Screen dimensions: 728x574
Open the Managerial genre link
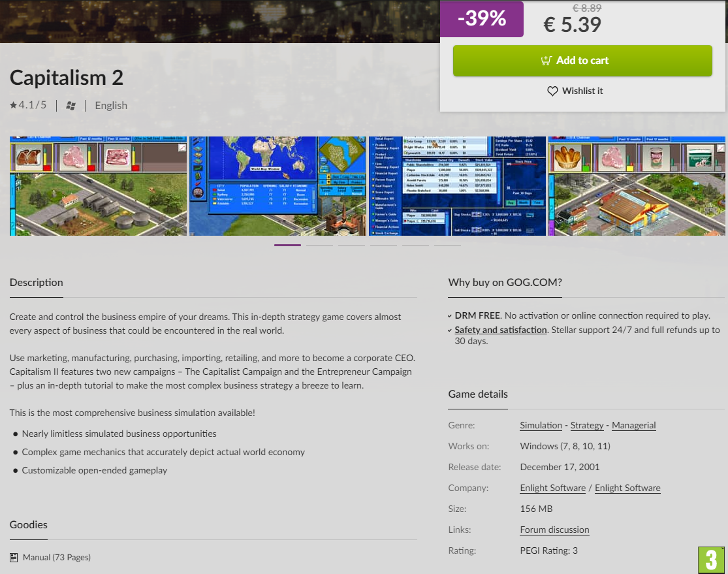634,425
